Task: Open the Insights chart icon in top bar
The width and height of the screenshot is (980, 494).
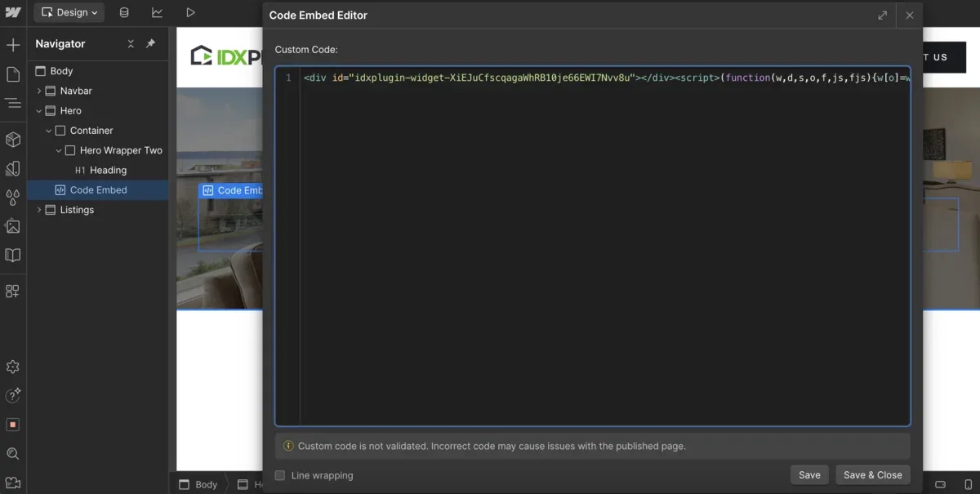Action: click(x=157, y=12)
